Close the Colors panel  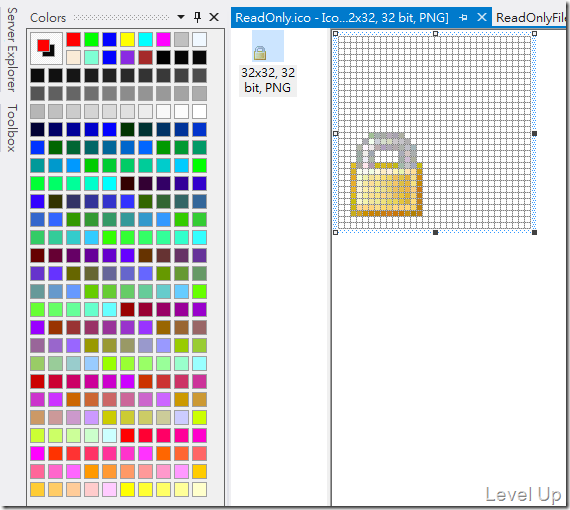coord(214,17)
